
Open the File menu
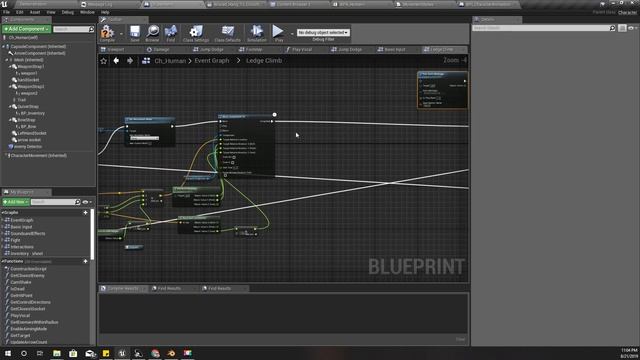tap(7, 12)
